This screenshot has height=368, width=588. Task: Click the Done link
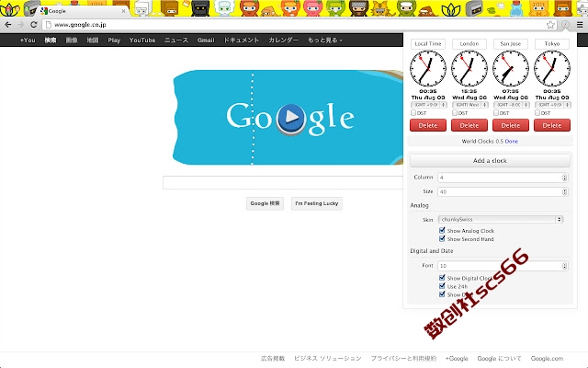[x=512, y=141]
